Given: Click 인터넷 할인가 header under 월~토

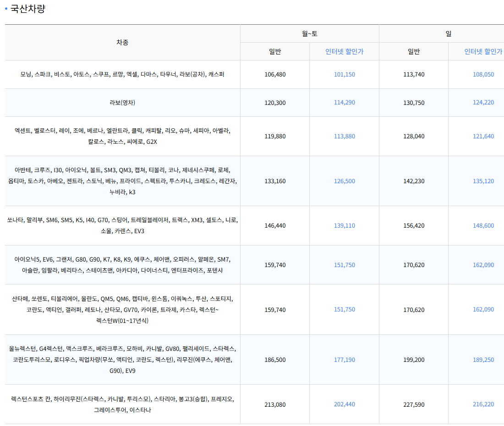Looking at the screenshot, I should (344, 51).
